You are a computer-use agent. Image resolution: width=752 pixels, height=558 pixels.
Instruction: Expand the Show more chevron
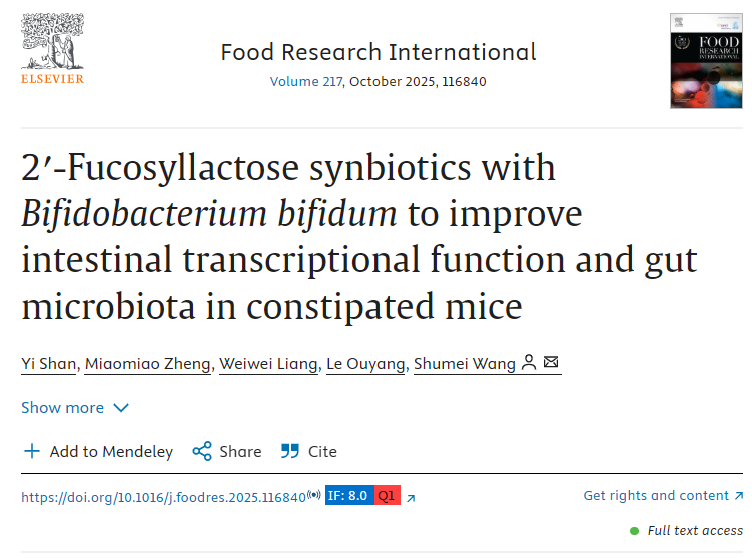coord(121,408)
